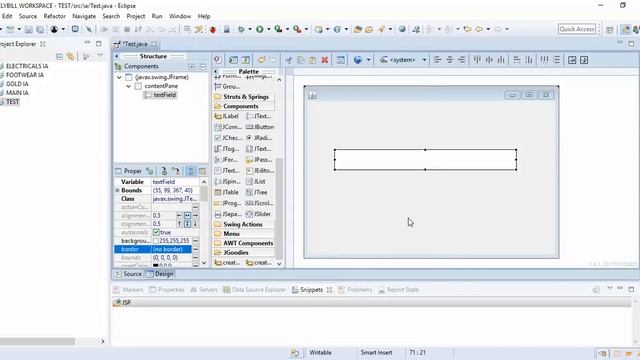Pick JCheckBox from the Palette
This screenshot has width=640, height=360.
pos(228,138)
